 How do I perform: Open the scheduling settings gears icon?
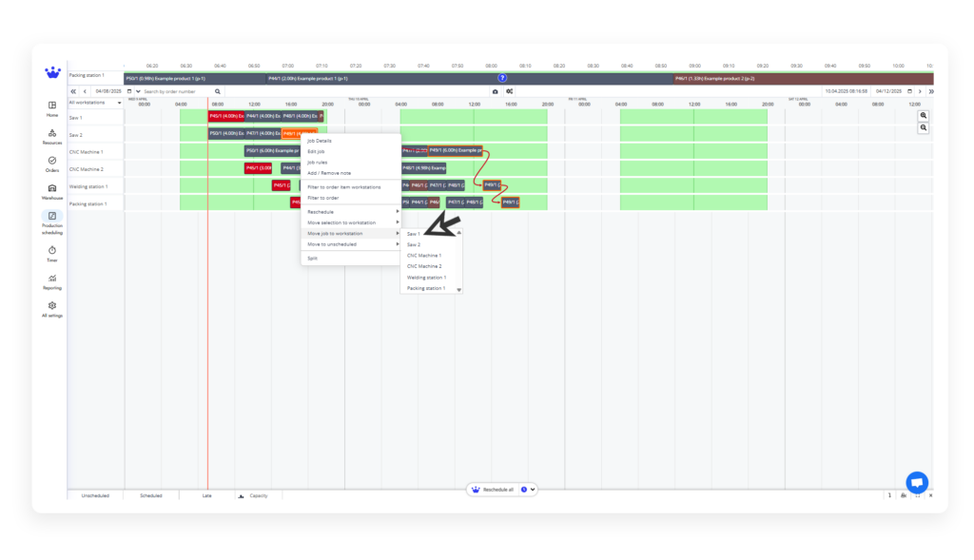coord(509,91)
